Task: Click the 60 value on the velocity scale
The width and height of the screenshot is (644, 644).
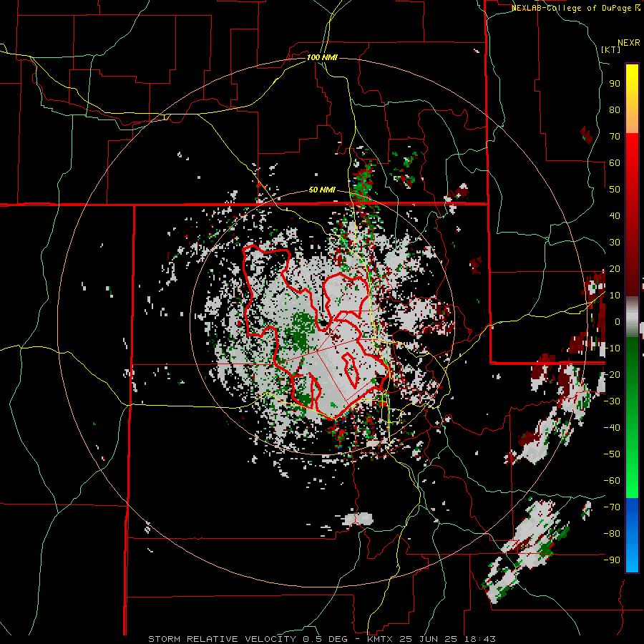Action: pyautogui.click(x=615, y=162)
